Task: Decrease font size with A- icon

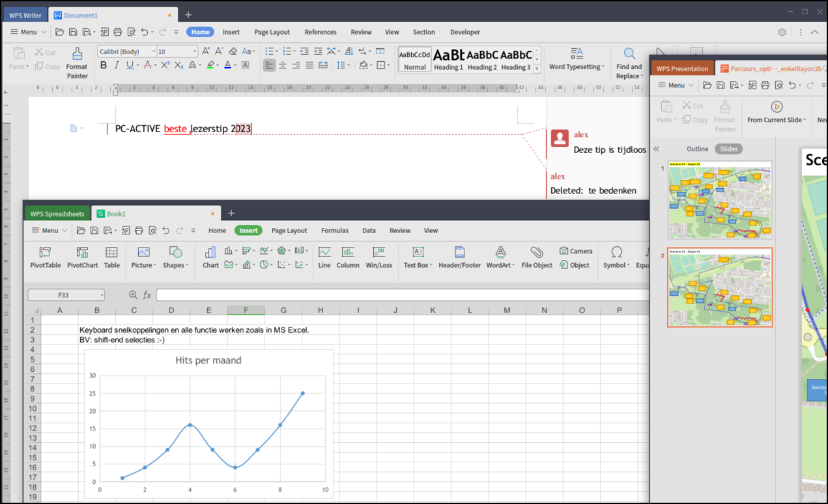Action: point(219,51)
